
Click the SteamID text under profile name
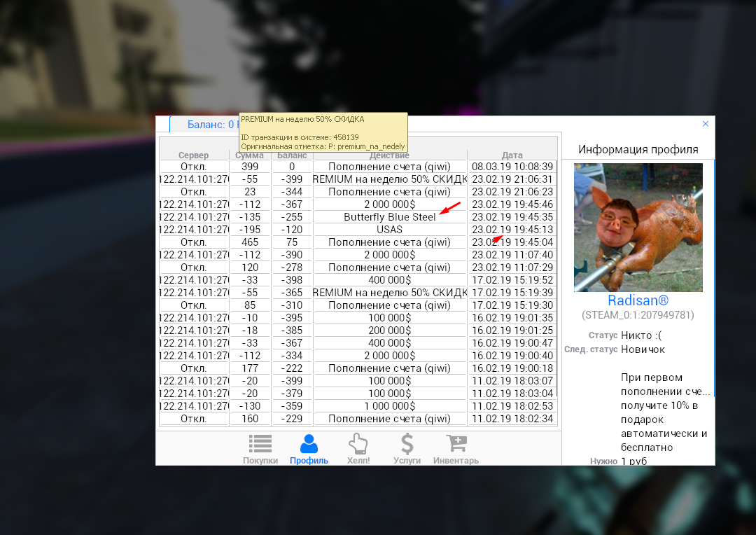[638, 316]
